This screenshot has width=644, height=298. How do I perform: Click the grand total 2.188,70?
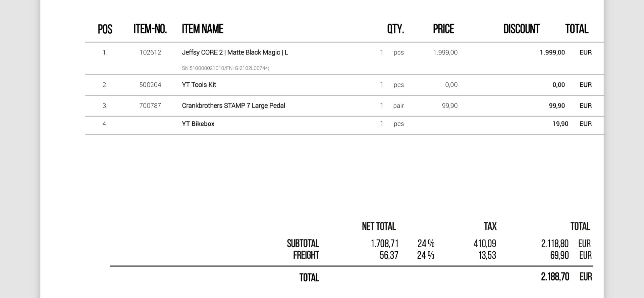click(555, 277)
